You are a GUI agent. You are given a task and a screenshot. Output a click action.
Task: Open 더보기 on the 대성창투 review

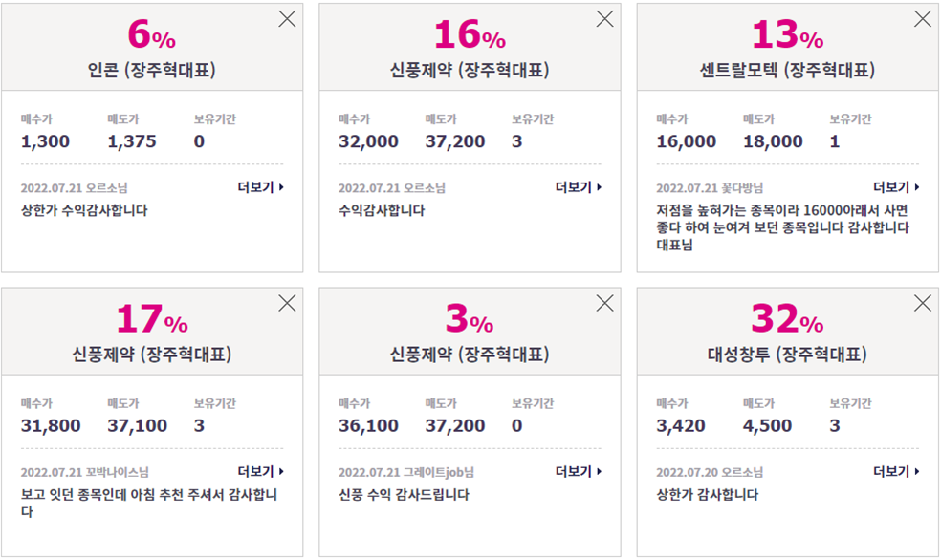[896, 471]
